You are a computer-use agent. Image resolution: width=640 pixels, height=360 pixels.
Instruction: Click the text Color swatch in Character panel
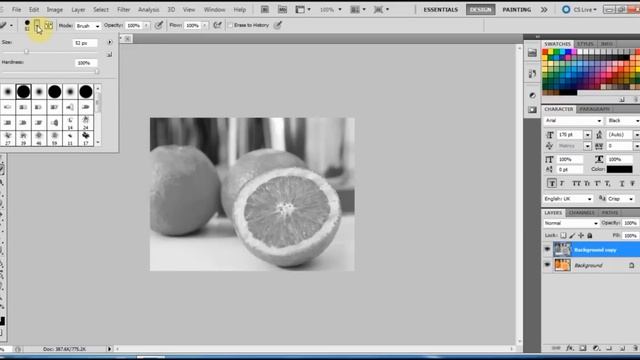619,169
